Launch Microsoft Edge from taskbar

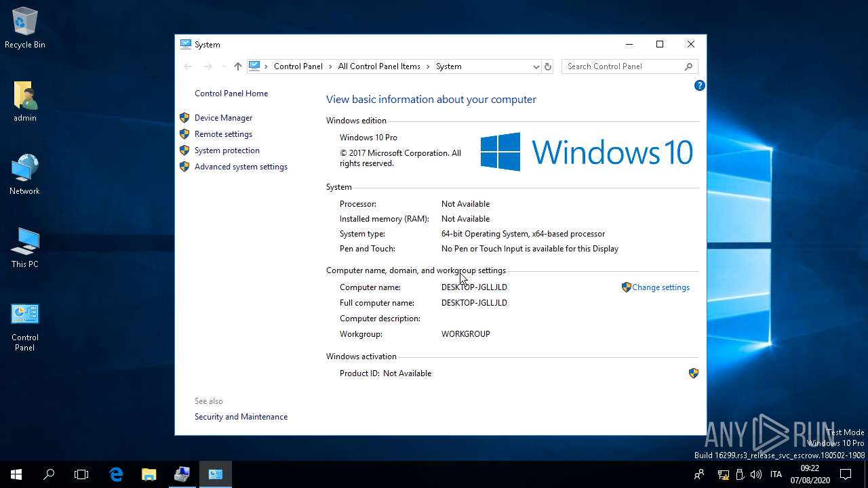click(x=116, y=474)
